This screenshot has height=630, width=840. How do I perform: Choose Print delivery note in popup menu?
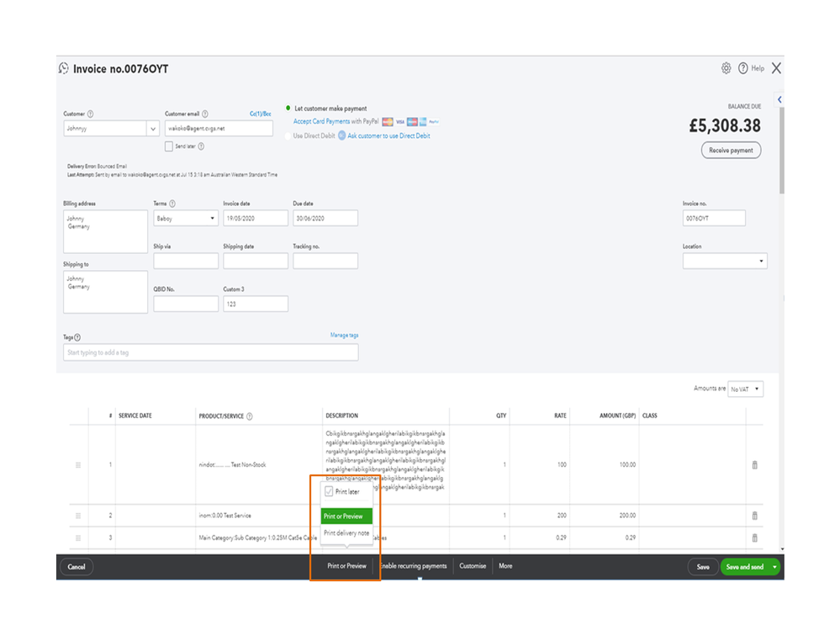point(346,533)
